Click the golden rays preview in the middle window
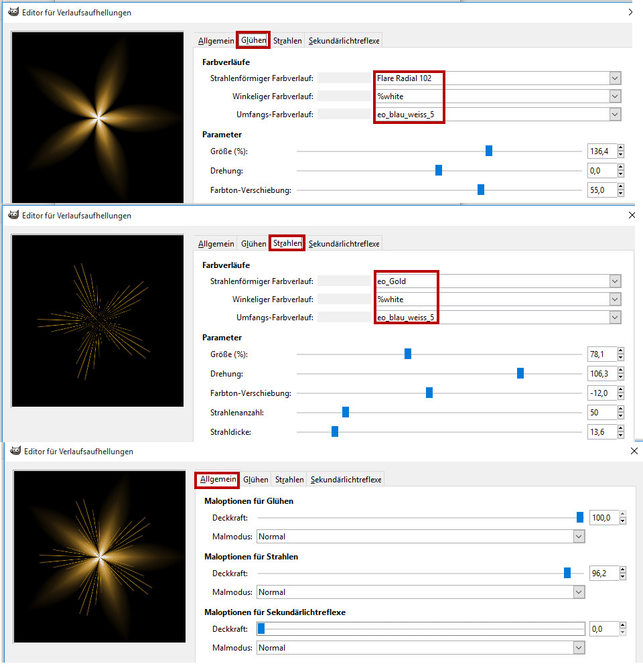 coord(98,320)
